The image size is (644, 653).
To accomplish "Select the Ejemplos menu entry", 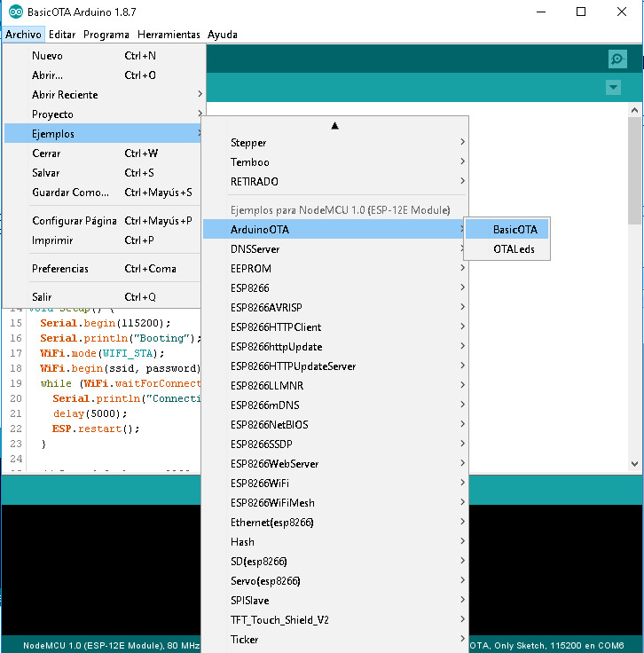I will 103,134.
